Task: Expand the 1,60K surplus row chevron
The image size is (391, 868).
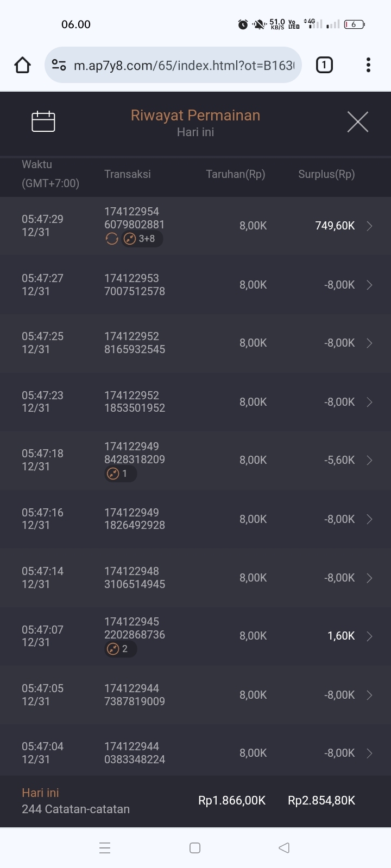Action: [x=369, y=636]
